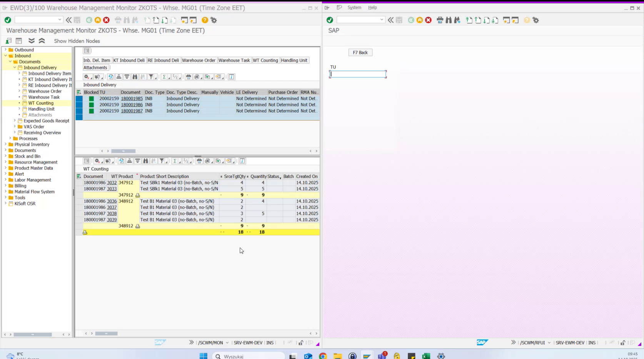Collapse the Inbound Delivery tree node
Image resolution: width=644 pixels, height=359 pixels.
click(14, 67)
